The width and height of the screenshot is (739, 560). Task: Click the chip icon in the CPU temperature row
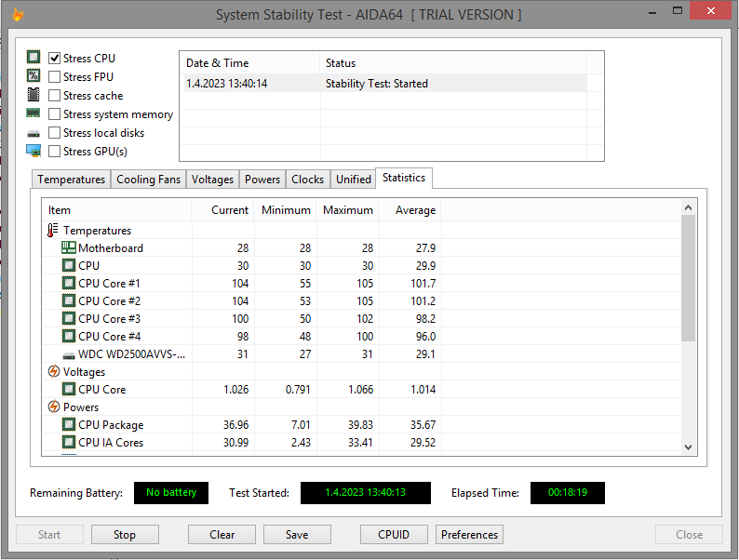point(69,265)
